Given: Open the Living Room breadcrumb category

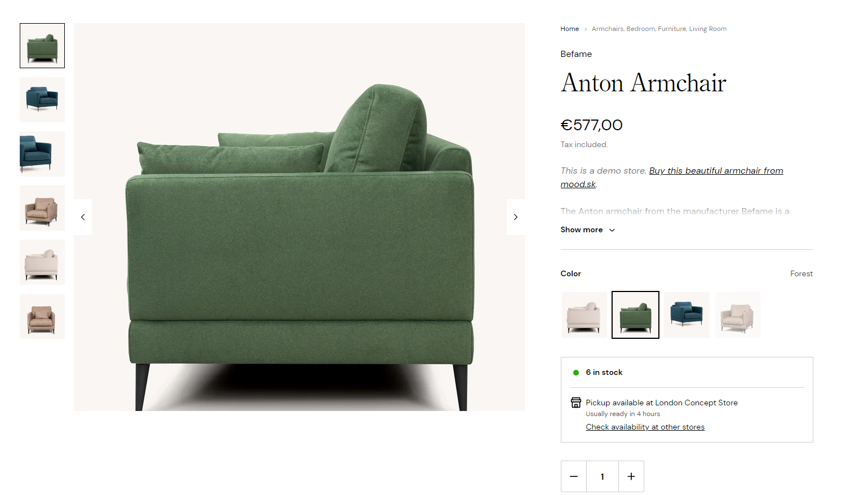Looking at the screenshot, I should click(x=707, y=29).
